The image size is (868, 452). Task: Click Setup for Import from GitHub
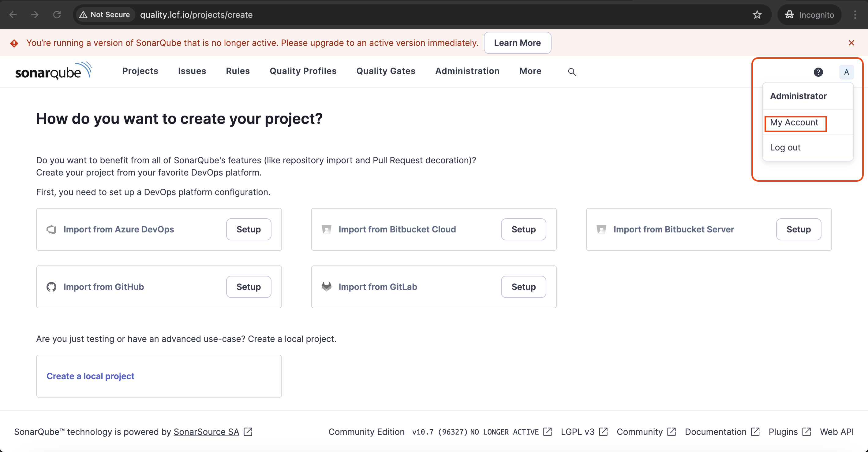248,287
